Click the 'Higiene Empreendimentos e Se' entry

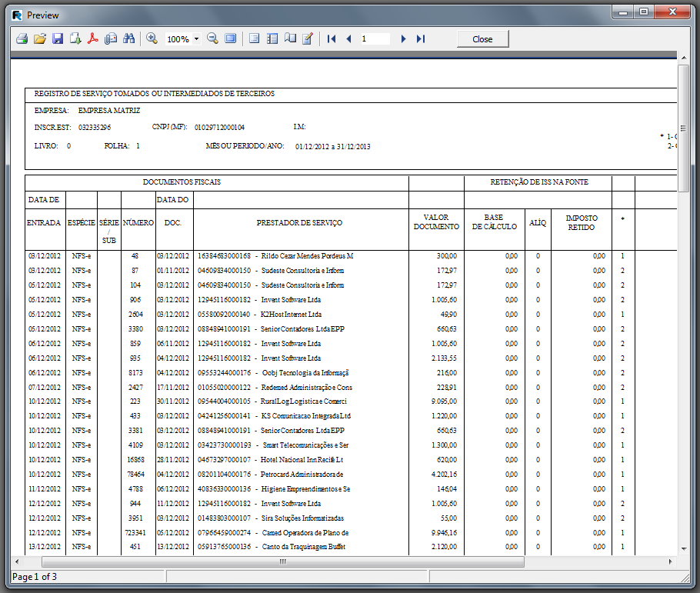306,489
